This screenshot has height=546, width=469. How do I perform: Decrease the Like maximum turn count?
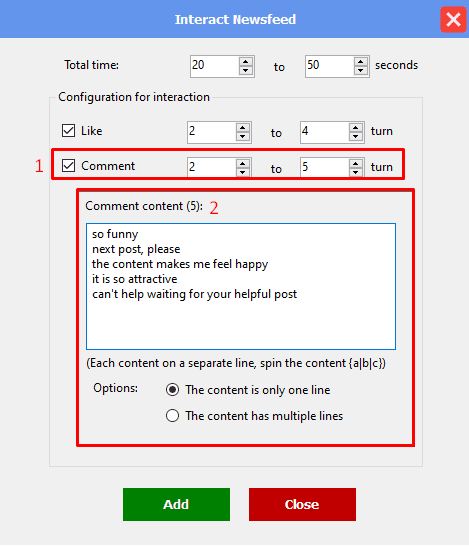coord(356,136)
